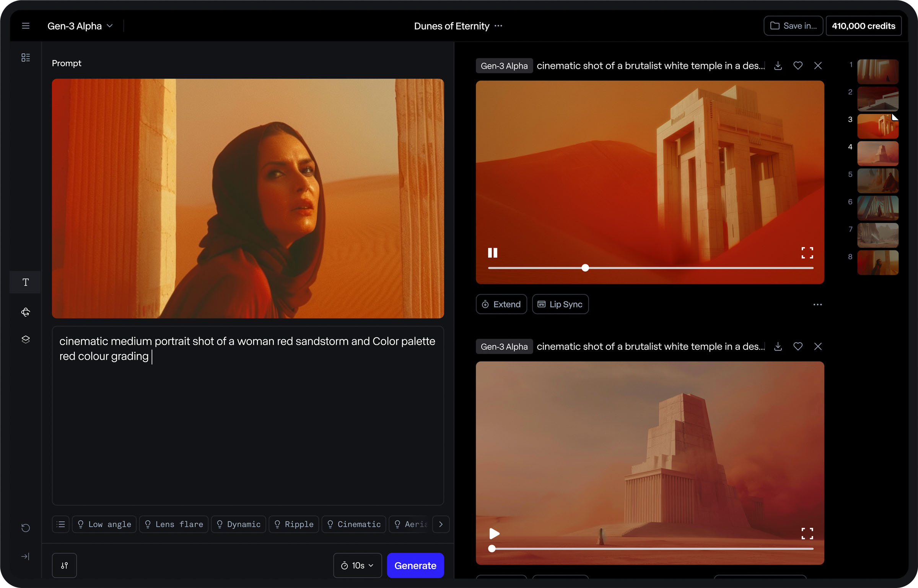Open the sidebar assets list icon
This screenshot has height=588, width=918.
tap(26, 57)
